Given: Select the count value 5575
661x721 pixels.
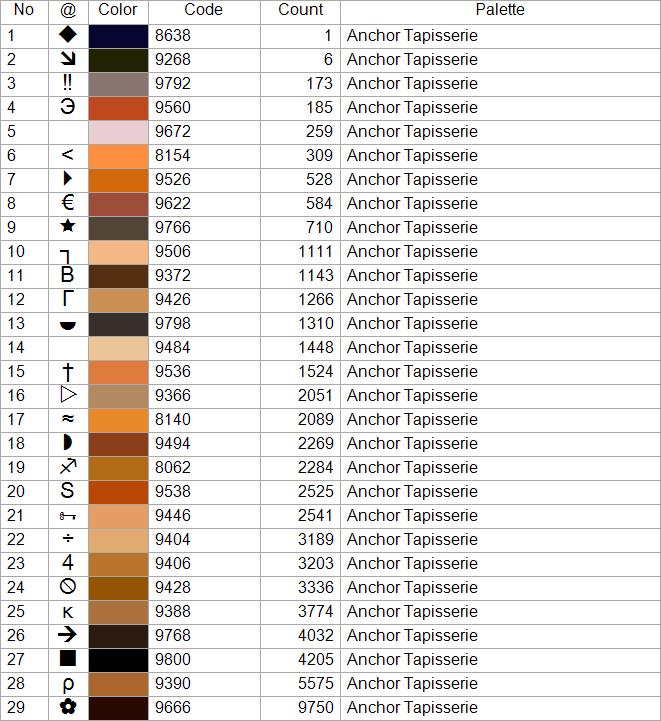Looking at the screenshot, I should [315, 683].
